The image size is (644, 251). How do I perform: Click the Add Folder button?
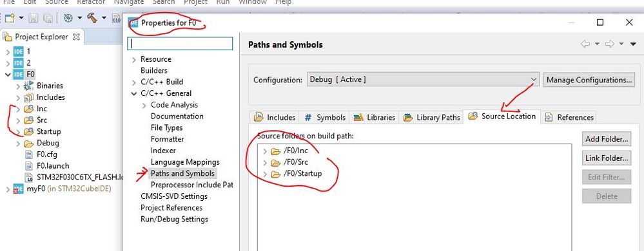click(607, 138)
